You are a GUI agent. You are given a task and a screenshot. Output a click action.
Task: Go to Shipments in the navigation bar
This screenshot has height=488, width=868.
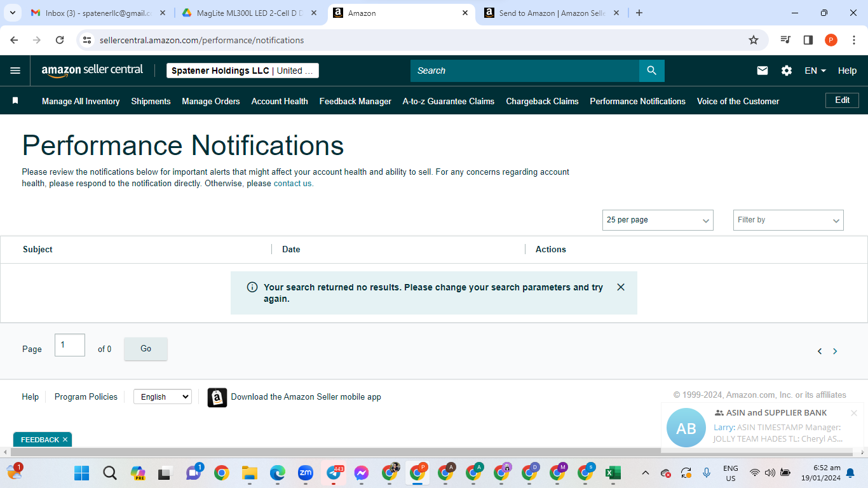151,101
